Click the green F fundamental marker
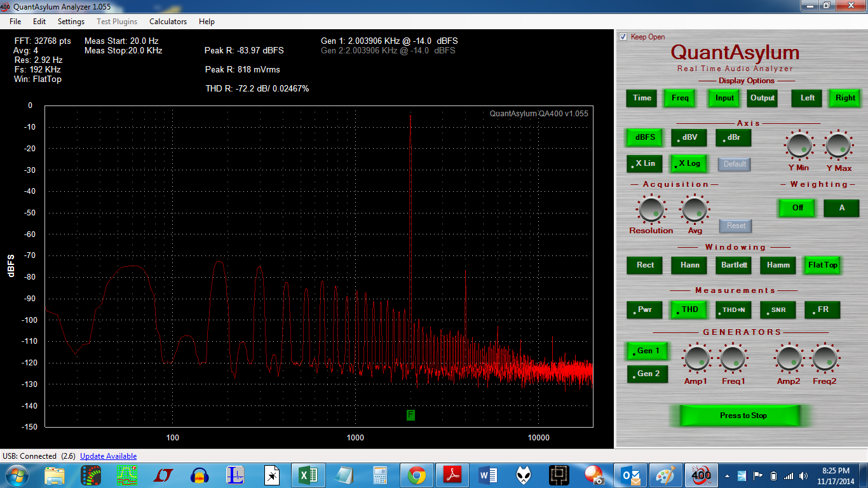868x488 pixels. [x=410, y=415]
